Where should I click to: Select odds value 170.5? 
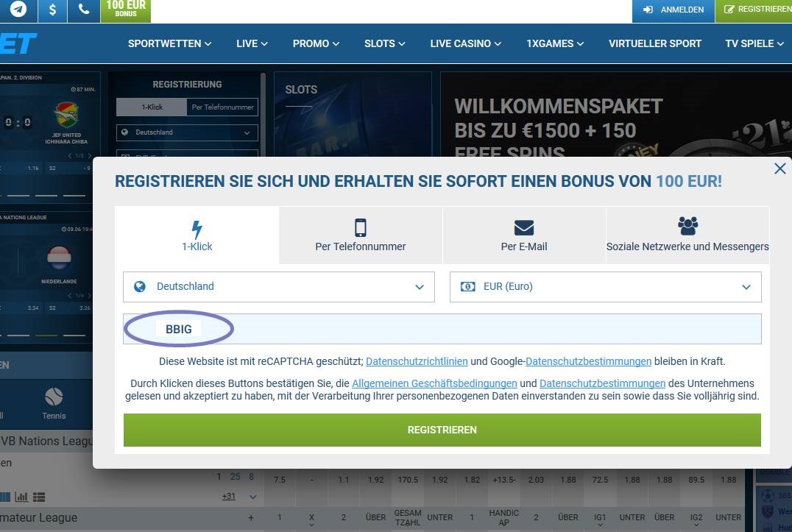tap(408, 480)
